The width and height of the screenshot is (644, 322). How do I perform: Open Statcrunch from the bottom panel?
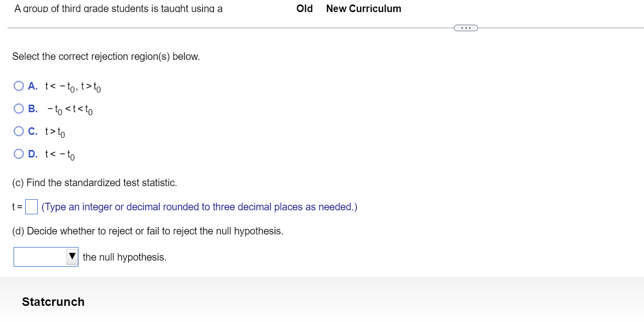pyautogui.click(x=52, y=301)
